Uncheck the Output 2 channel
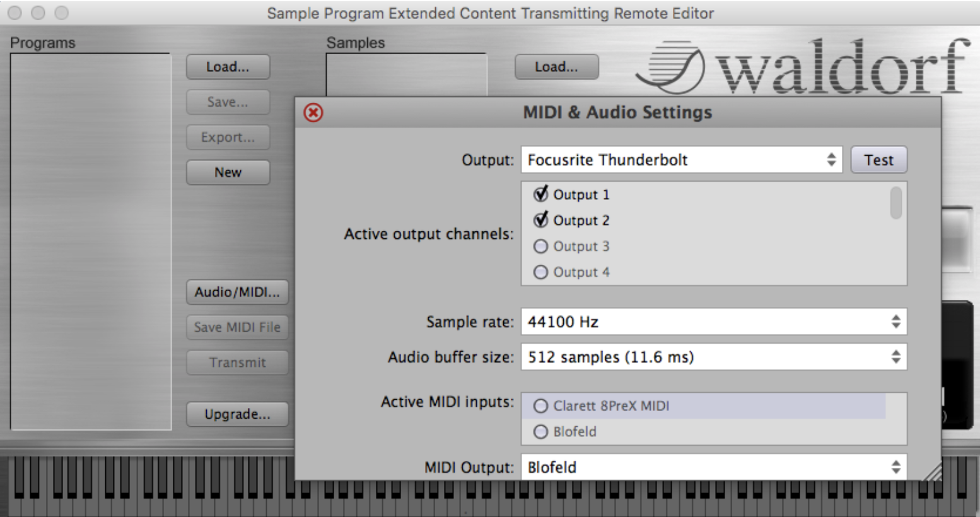 click(x=540, y=220)
